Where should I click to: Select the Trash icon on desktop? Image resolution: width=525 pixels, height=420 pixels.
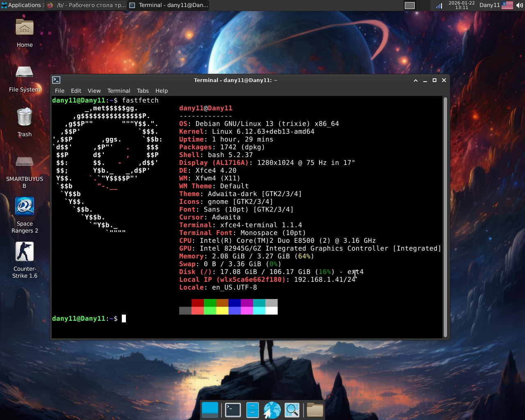(25, 117)
